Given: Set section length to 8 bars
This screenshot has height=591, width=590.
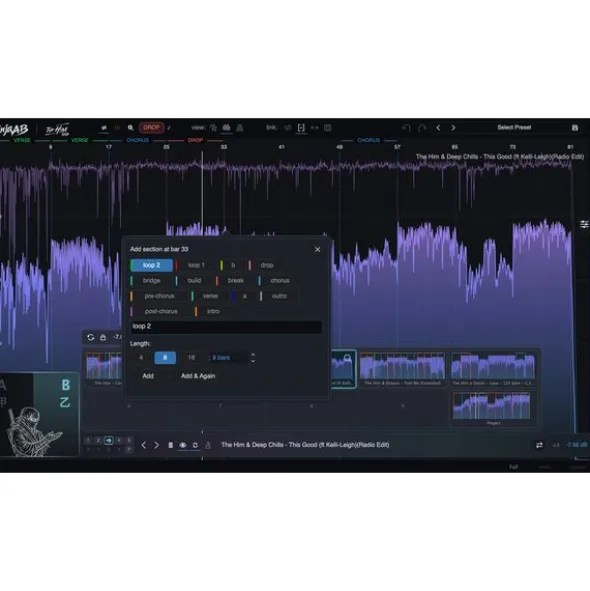Looking at the screenshot, I should (x=165, y=358).
